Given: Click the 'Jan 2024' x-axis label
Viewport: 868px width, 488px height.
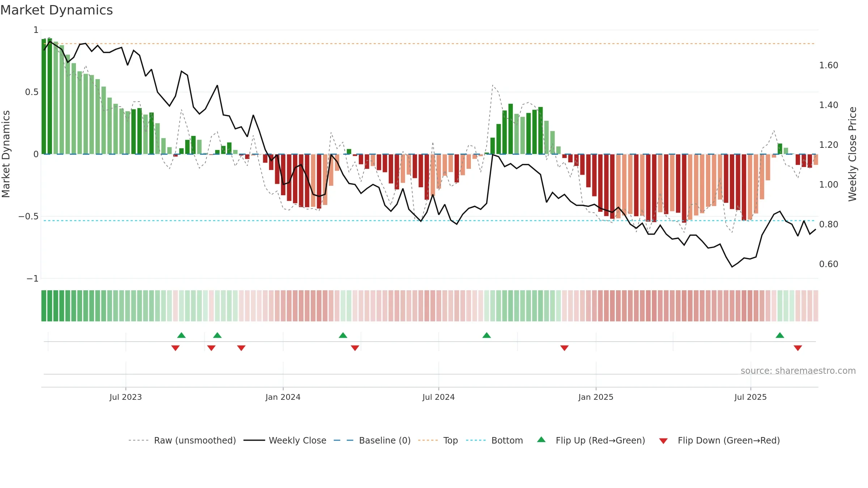Looking at the screenshot, I should [283, 397].
